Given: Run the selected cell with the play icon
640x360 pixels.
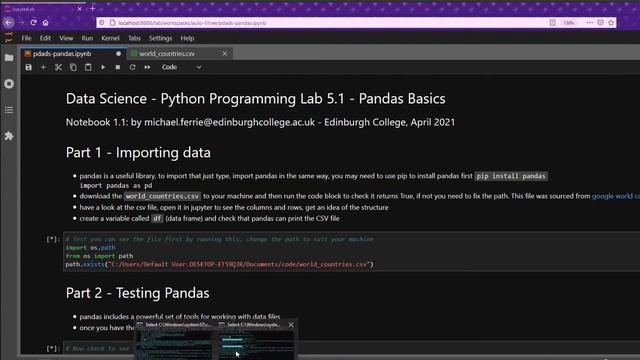Looking at the screenshot, I should (103, 67).
